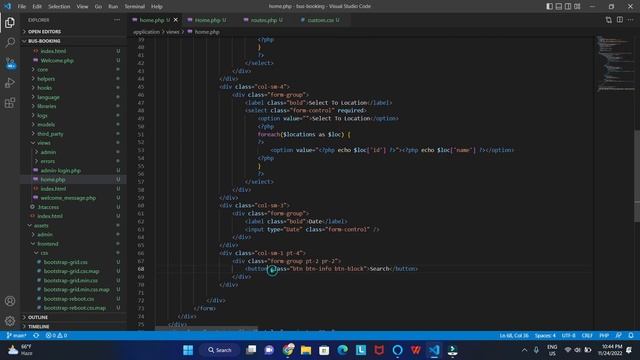Image resolution: width=640 pixels, height=360 pixels.
Task: Expand the models folder
Action: coord(46,124)
